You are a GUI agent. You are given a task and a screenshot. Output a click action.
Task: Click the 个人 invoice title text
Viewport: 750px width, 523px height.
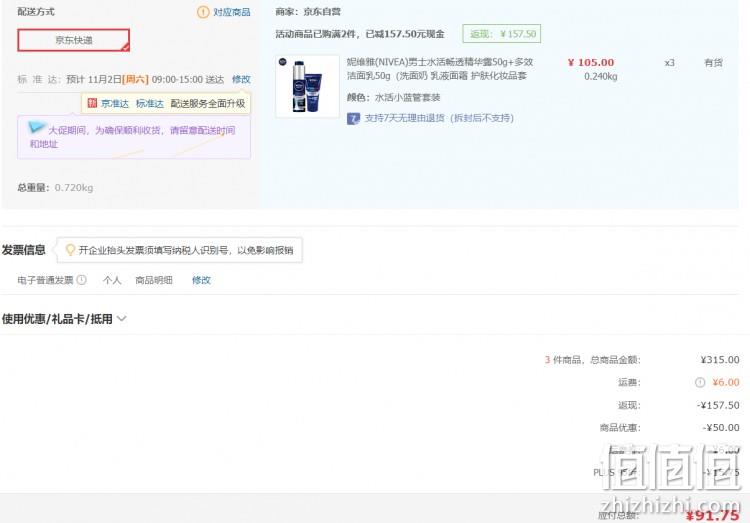coord(112,280)
